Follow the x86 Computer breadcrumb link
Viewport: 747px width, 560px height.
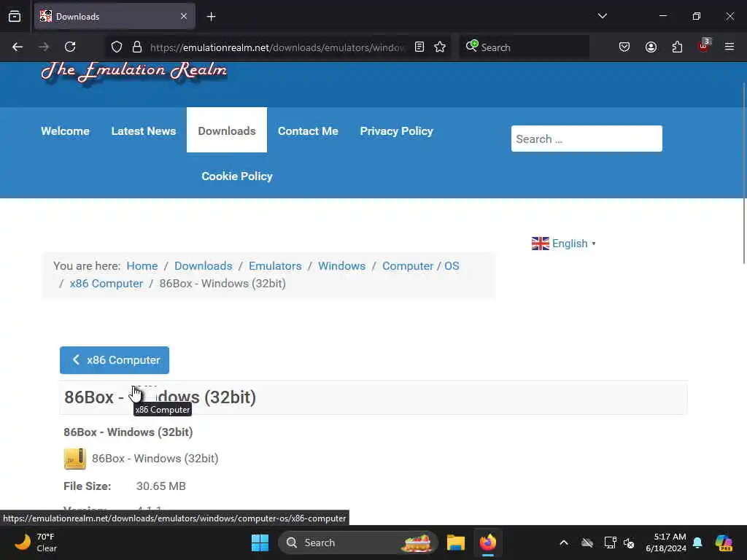(107, 284)
